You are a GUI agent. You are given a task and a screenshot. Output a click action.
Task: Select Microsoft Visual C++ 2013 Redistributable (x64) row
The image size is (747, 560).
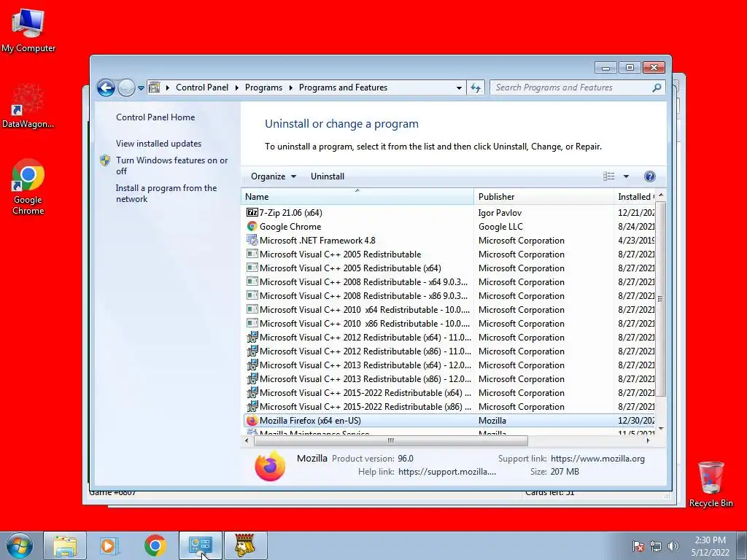(x=450, y=365)
